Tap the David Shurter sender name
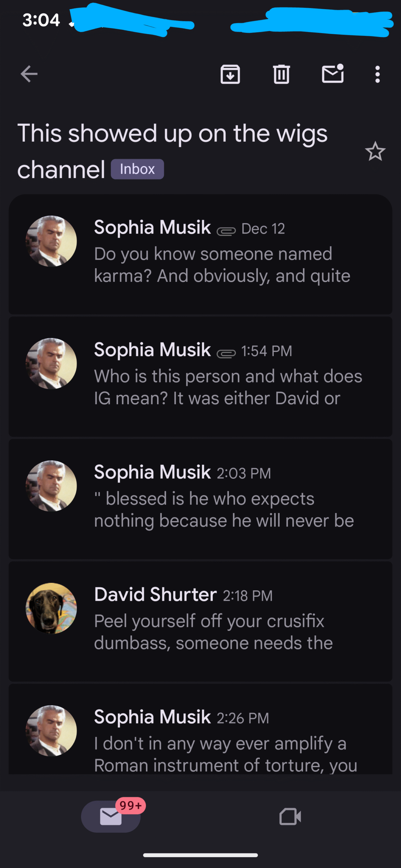The image size is (401, 868). 155,594
